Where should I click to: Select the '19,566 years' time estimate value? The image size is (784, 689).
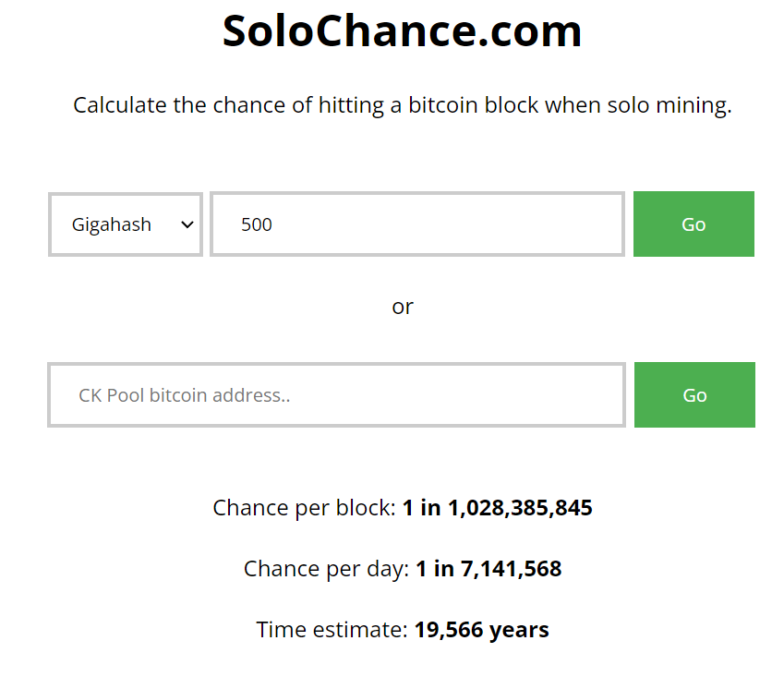click(x=481, y=630)
